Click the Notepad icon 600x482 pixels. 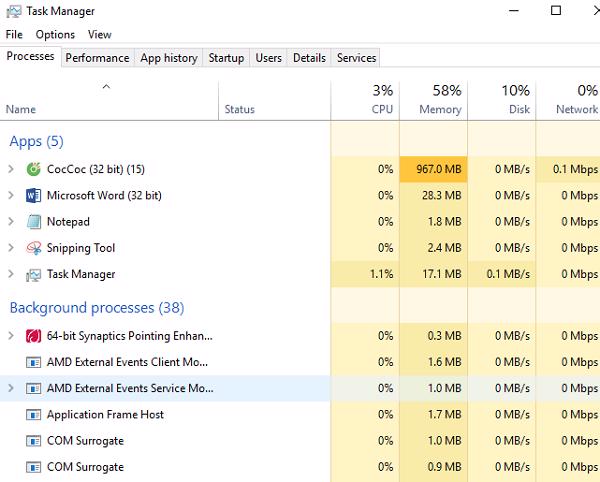pos(33,222)
